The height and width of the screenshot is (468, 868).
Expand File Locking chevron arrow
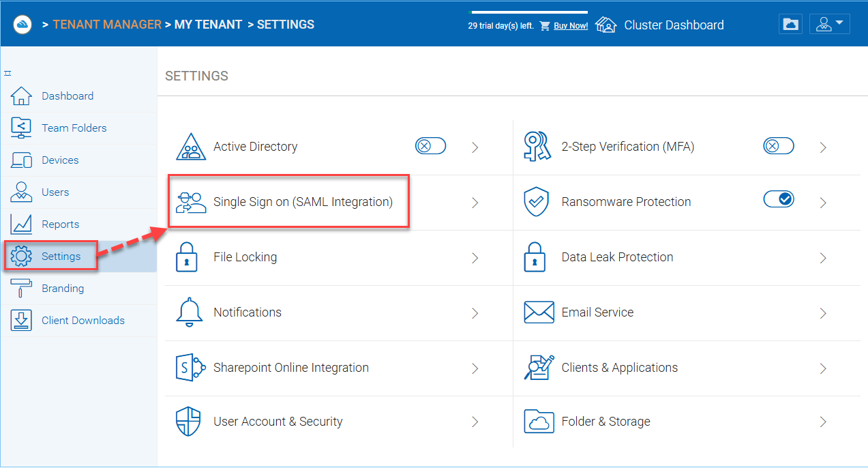[x=475, y=258]
